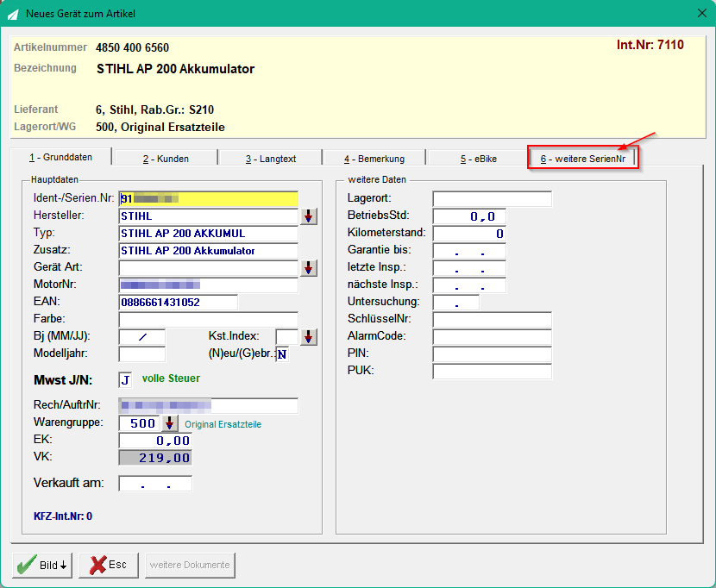Click 'Original Ersatzteile' next to Warengruppe
716x588 pixels.
(223, 424)
